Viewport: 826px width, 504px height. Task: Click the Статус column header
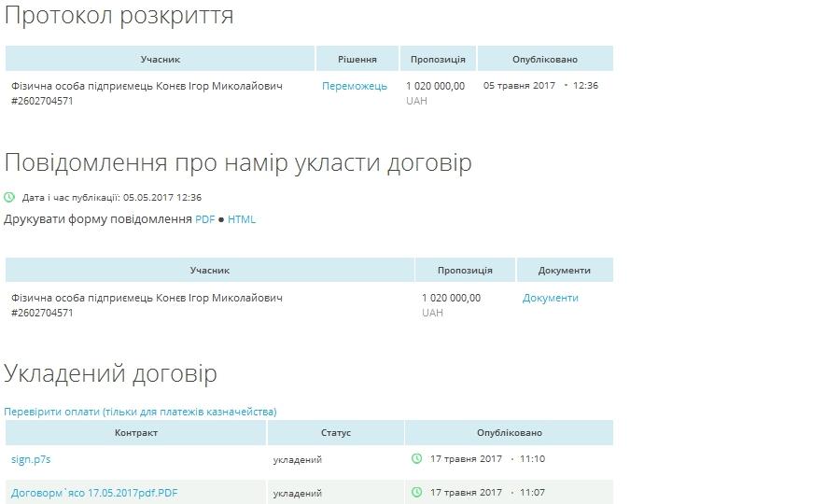336,433
